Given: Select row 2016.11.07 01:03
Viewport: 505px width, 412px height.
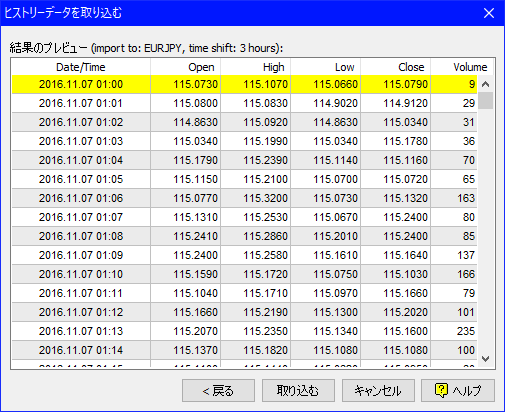Looking at the screenshot, I should [245, 141].
